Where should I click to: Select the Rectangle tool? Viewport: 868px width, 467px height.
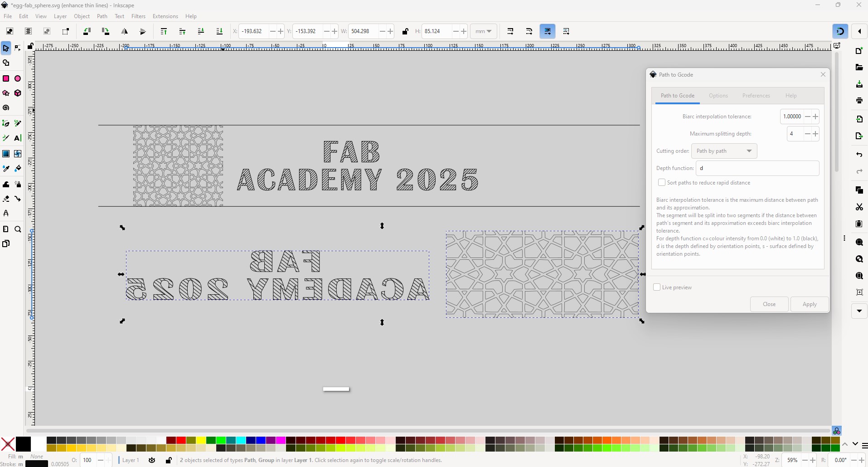coord(6,78)
